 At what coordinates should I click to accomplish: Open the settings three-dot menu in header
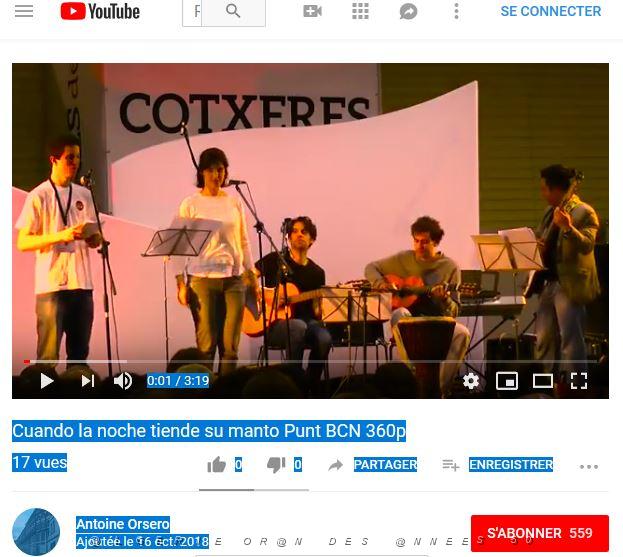coord(457,11)
